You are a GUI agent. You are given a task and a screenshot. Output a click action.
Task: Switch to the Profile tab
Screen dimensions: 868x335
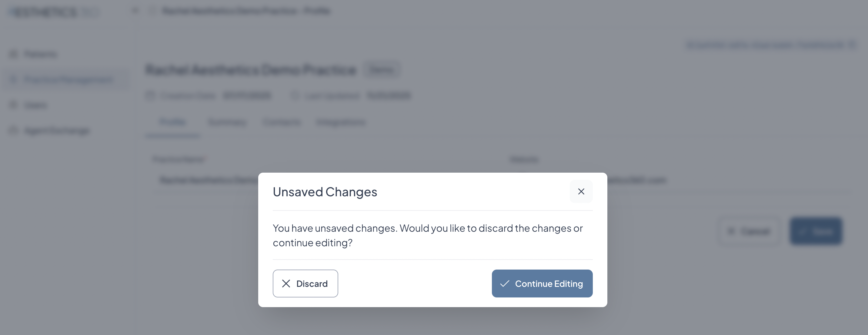[172, 122]
